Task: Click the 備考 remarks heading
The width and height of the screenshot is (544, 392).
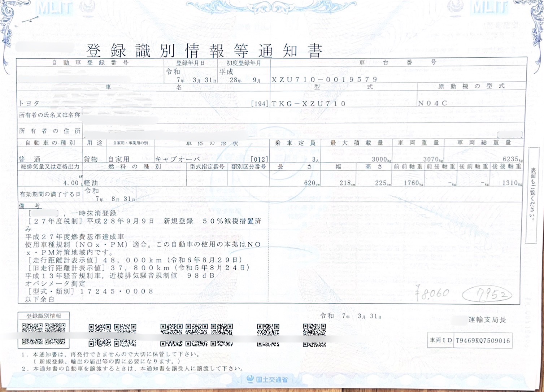Action: click(30, 206)
